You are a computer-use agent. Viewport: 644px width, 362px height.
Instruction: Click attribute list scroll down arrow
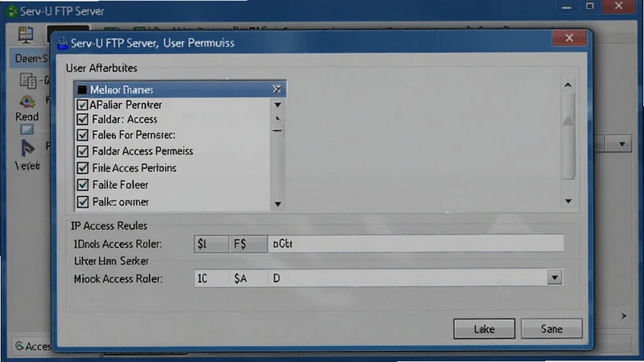278,204
